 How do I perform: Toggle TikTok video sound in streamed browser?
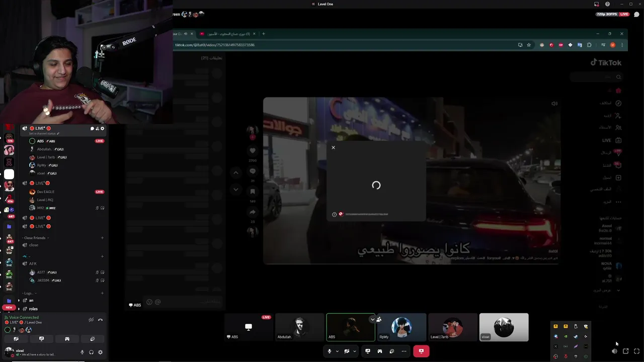(554, 104)
